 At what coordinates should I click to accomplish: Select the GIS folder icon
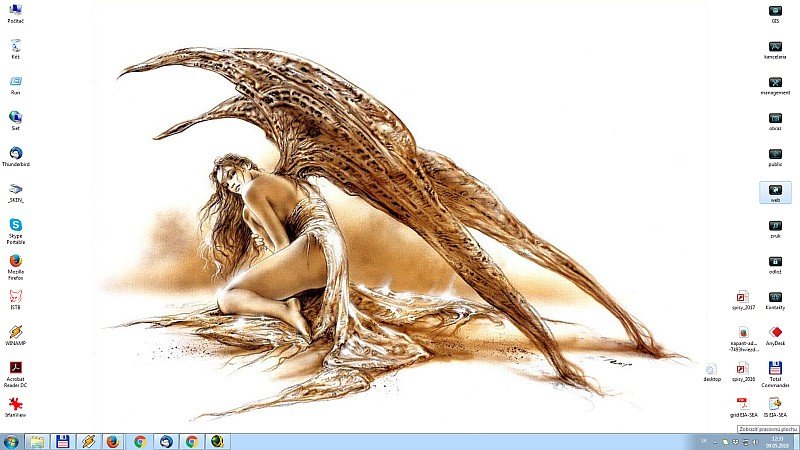click(x=775, y=14)
